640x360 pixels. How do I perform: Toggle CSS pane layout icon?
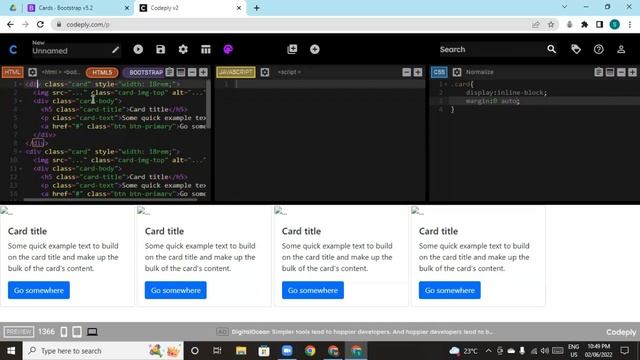point(610,72)
